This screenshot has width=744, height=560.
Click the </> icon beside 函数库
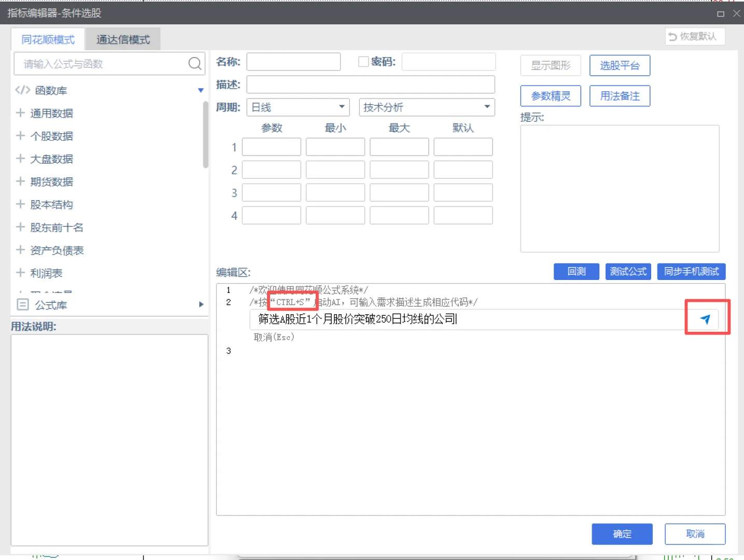tap(22, 90)
